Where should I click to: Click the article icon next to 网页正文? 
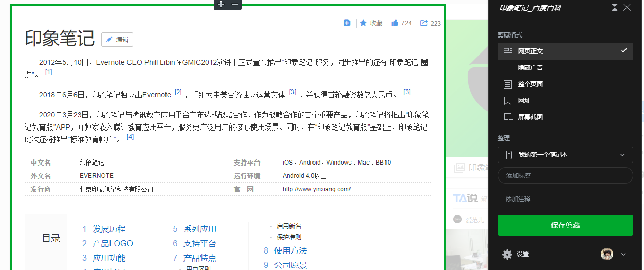[x=508, y=51]
